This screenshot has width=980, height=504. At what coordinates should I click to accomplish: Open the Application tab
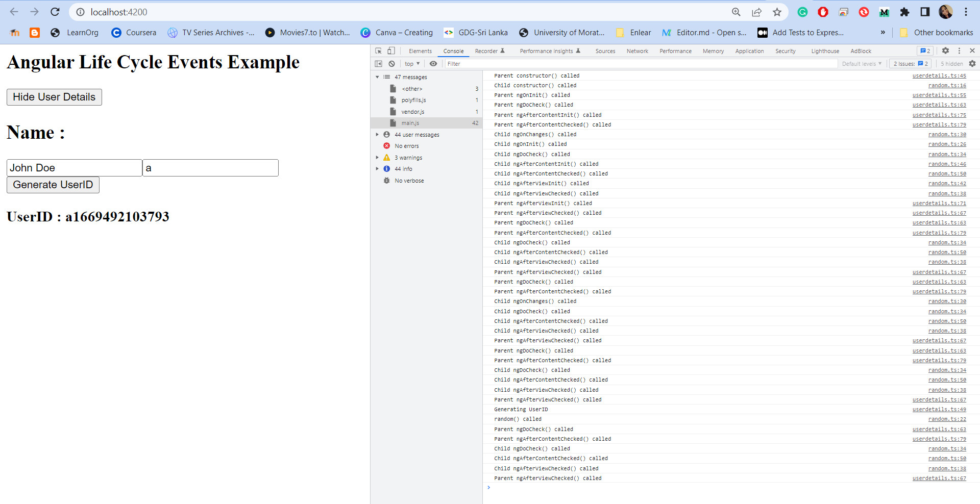(x=749, y=51)
